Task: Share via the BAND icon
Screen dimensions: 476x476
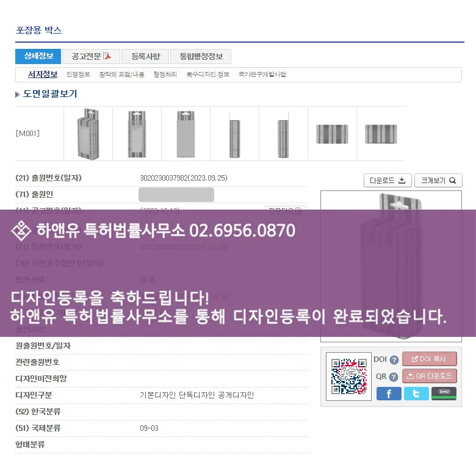Action: click(444, 394)
